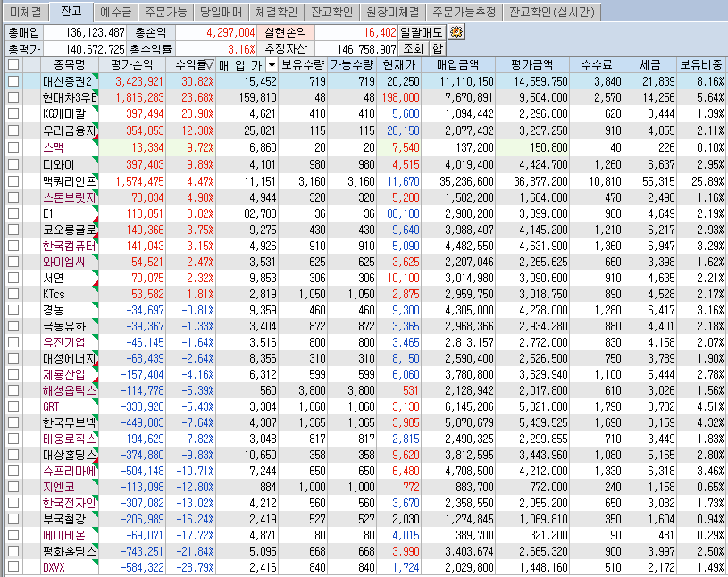728x577 pixels.
Task: Open the 매입가 column dropdown arrow
Action: click(272, 65)
